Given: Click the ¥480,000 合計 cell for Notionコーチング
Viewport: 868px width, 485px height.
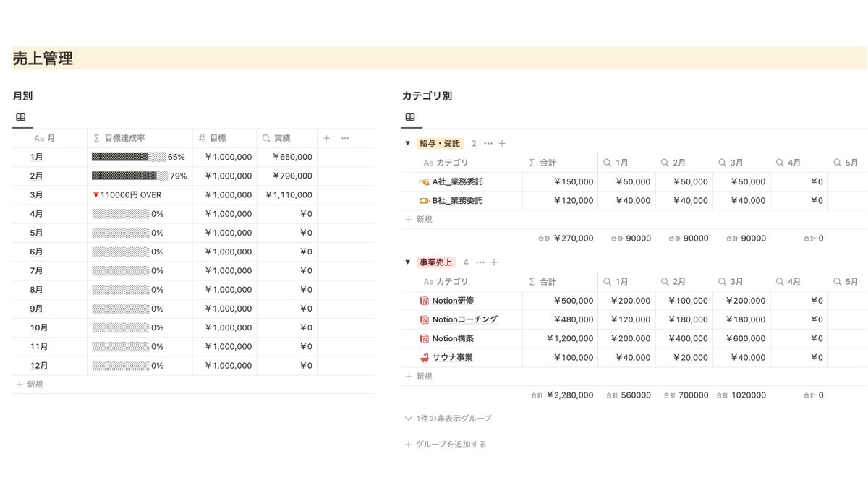Looking at the screenshot, I should click(560, 319).
